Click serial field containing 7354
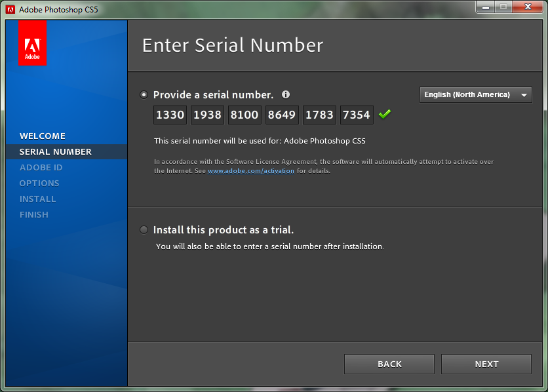 click(357, 115)
